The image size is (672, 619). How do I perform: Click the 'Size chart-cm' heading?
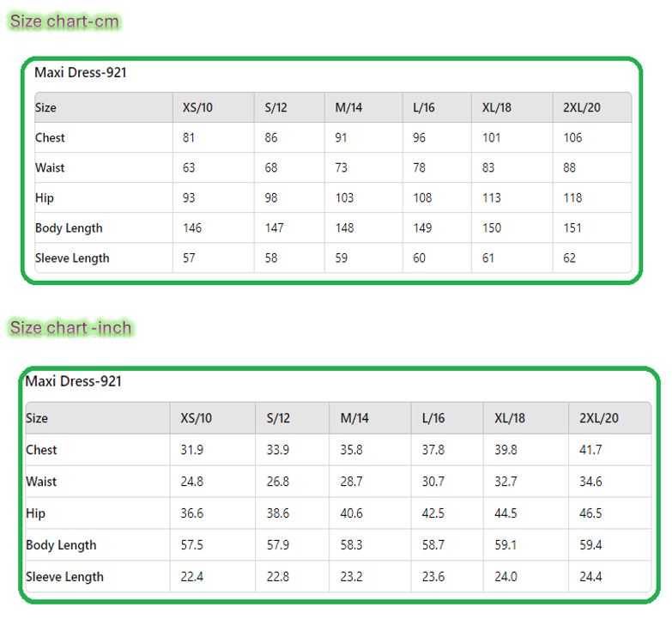64,21
